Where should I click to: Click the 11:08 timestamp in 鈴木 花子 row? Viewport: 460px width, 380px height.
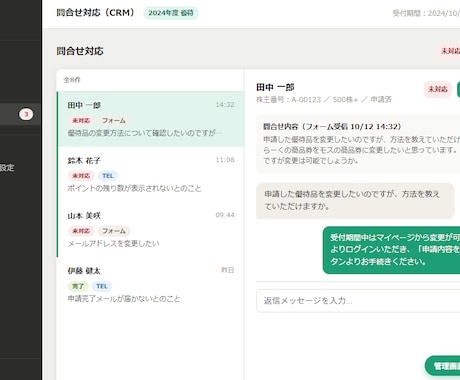(225, 160)
